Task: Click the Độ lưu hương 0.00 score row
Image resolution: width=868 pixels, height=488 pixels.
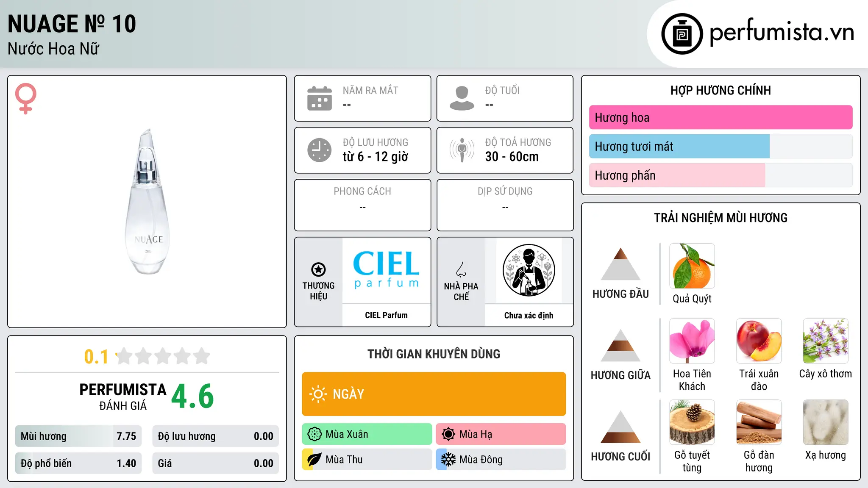Action: (x=215, y=436)
